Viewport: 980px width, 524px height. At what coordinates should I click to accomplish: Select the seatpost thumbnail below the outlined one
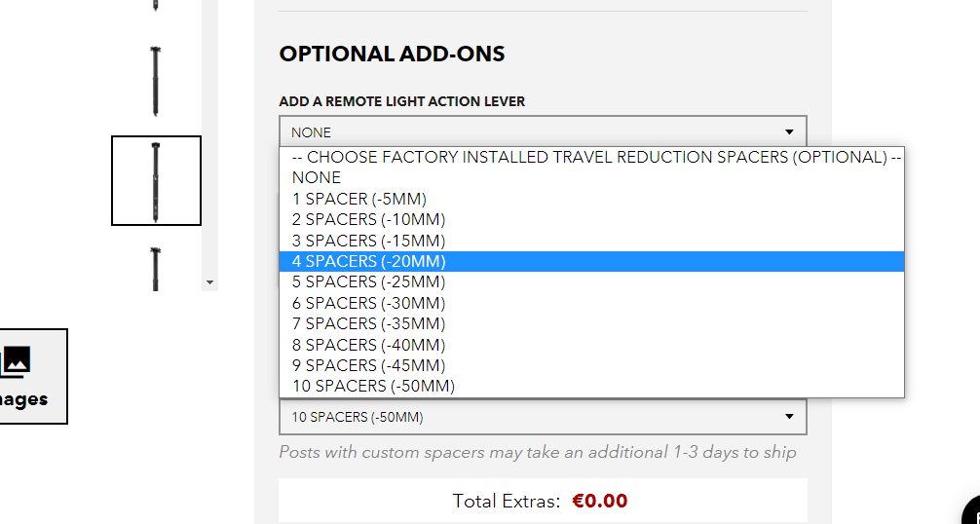156,268
